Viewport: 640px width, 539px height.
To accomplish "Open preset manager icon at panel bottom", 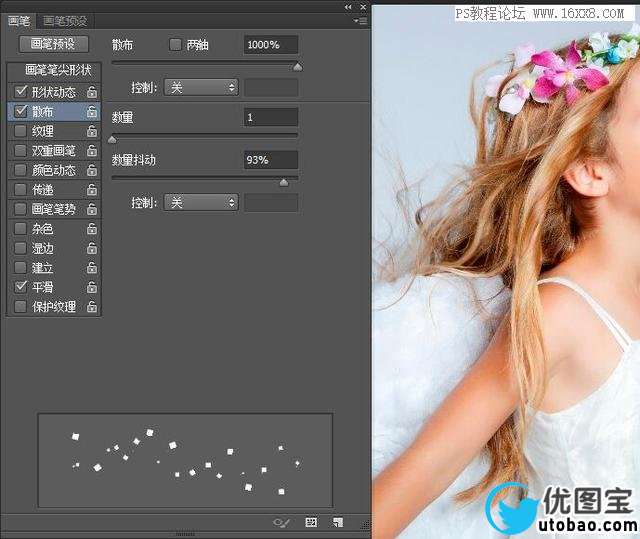I will pos(311,522).
